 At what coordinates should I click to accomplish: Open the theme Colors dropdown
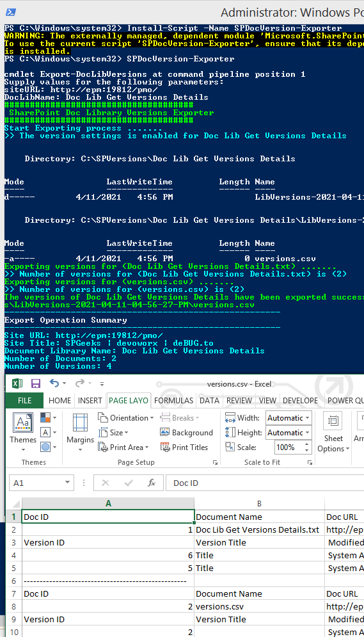(48, 417)
